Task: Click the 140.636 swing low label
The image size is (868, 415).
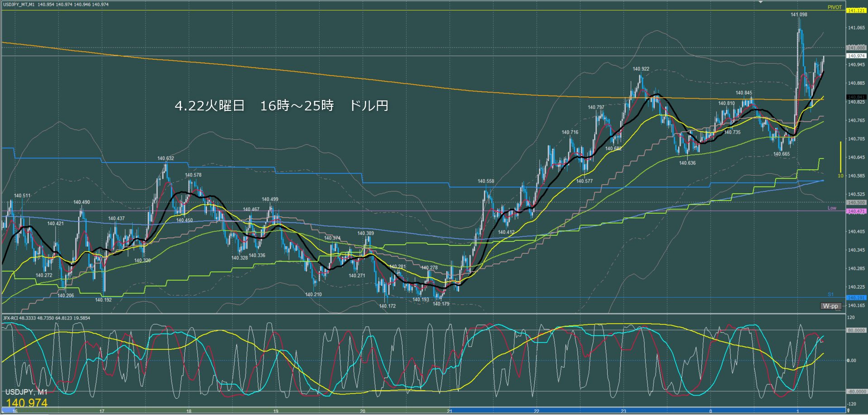Action: 687,163
